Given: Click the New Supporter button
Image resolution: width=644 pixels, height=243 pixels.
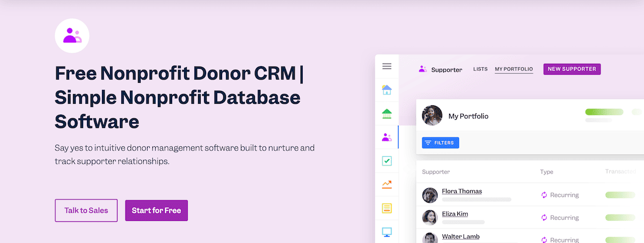Looking at the screenshot, I should [572, 69].
